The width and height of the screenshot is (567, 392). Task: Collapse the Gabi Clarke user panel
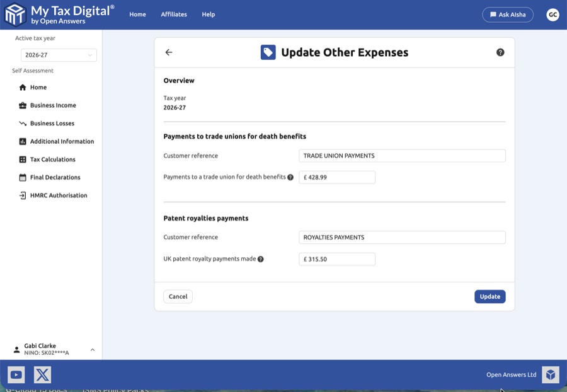(92, 349)
